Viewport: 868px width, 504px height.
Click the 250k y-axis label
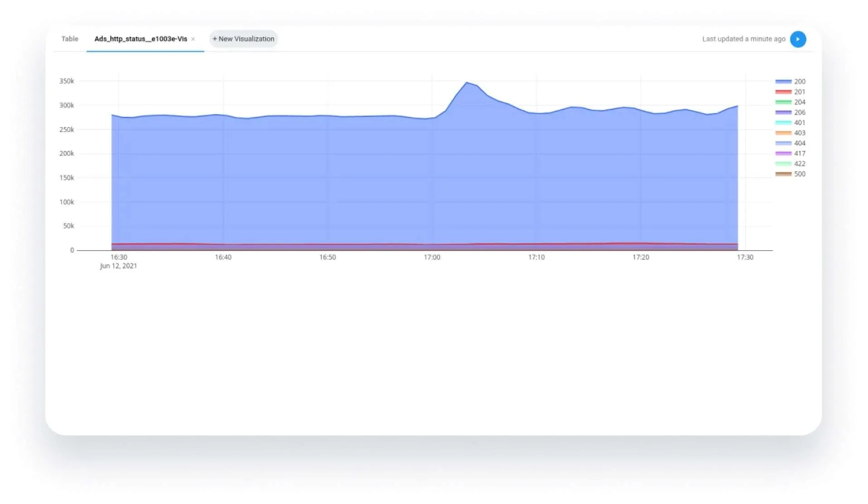click(67, 130)
